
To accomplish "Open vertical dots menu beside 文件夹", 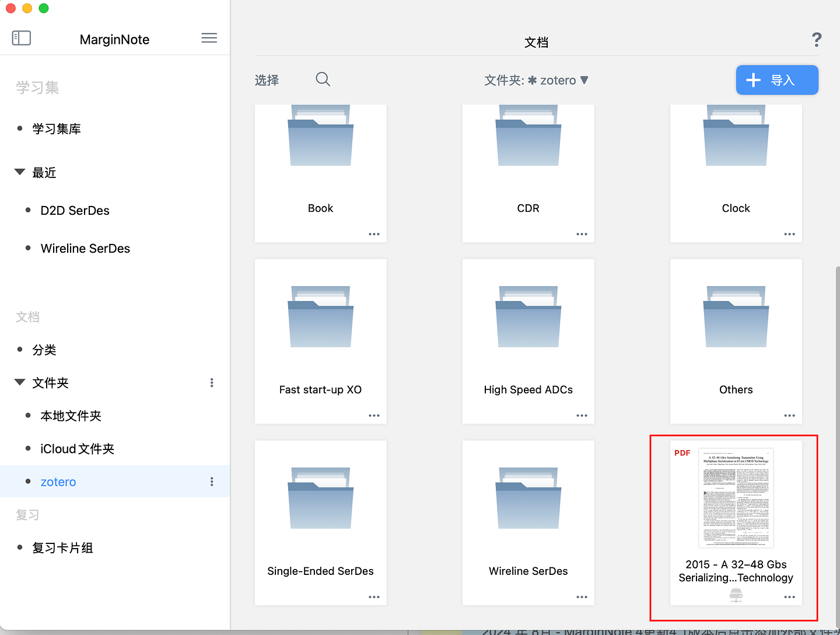I will pyautogui.click(x=212, y=383).
